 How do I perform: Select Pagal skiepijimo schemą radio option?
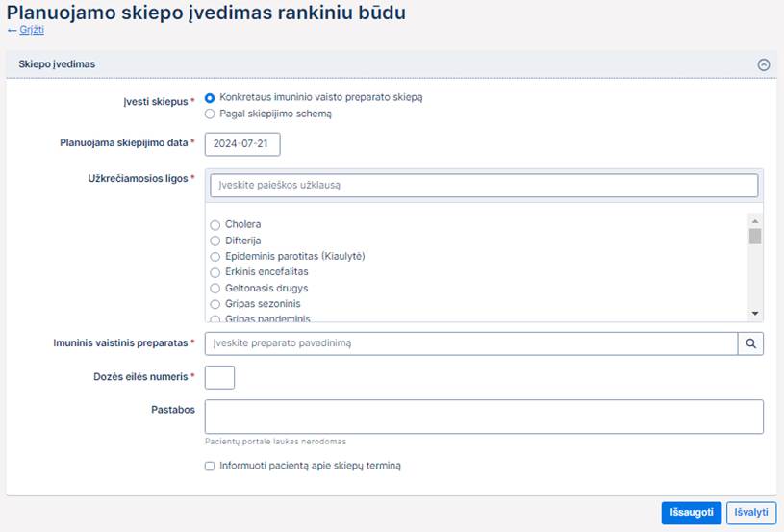point(211,114)
